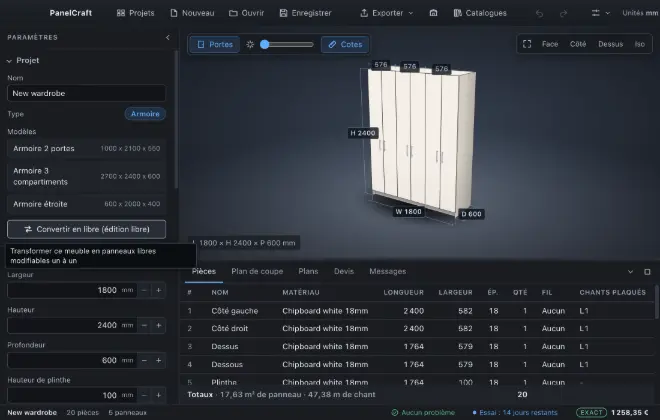
Task: Click the undo arrow icon
Action: click(x=539, y=13)
